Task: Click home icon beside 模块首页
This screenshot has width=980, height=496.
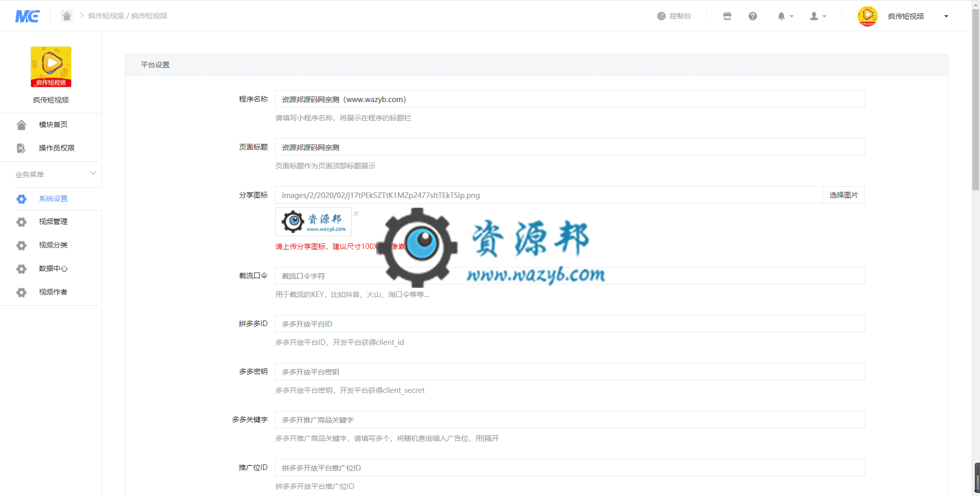Action: pyautogui.click(x=21, y=125)
